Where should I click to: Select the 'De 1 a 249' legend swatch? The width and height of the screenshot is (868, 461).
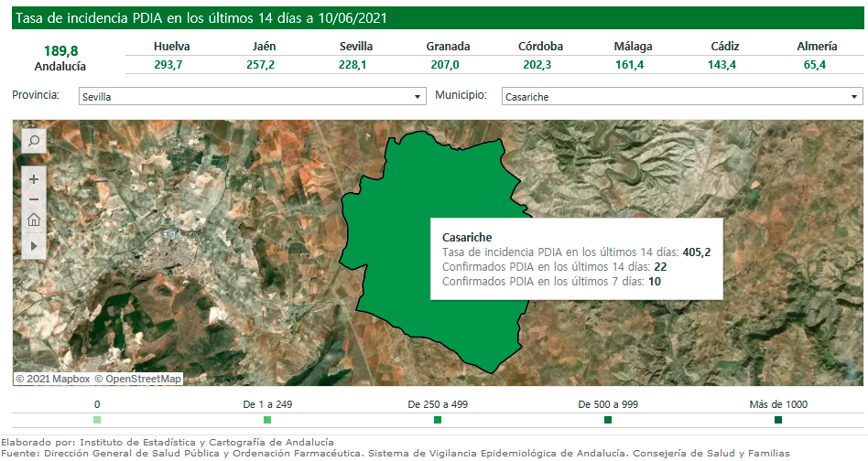pyautogui.click(x=267, y=420)
